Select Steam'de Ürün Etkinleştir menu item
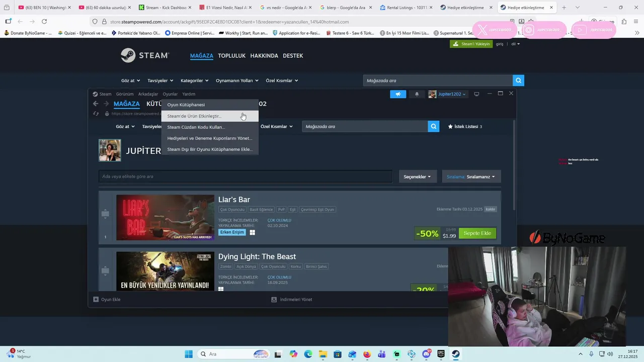 pos(210,116)
